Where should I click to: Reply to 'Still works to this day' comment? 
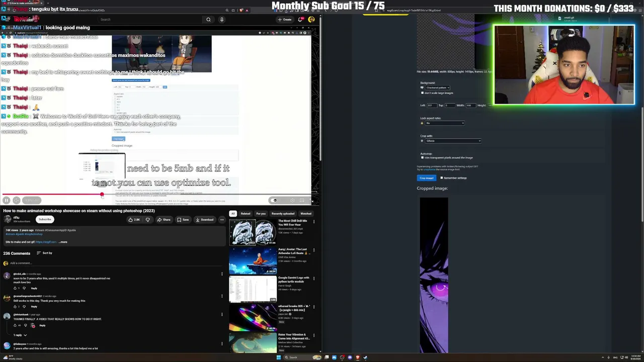pos(34,307)
